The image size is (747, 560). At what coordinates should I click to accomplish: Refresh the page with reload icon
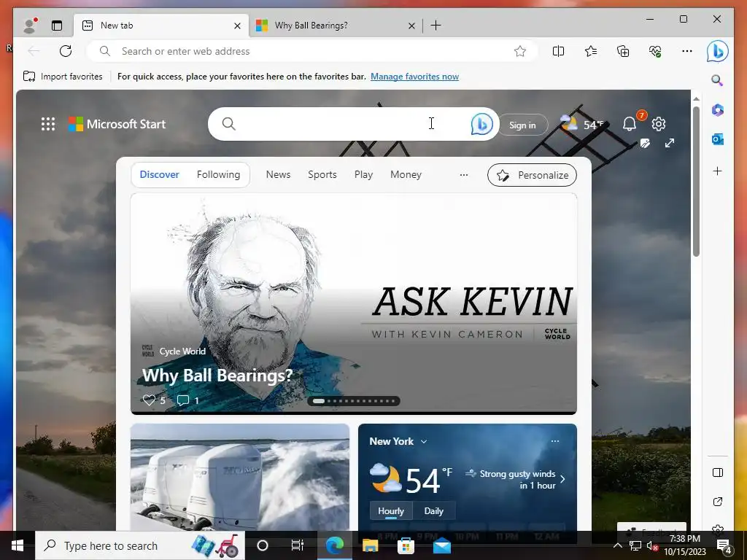pos(66,51)
